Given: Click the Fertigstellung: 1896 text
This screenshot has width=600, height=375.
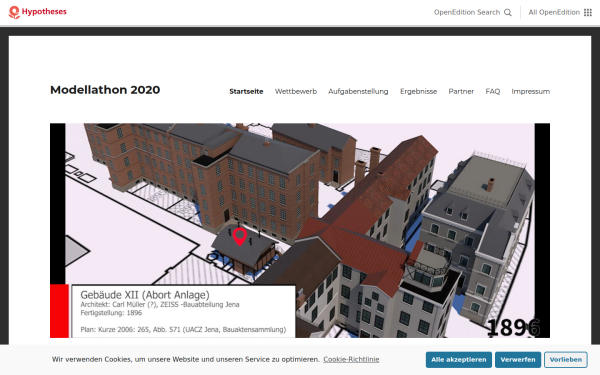Looking at the screenshot, I should (111, 313).
